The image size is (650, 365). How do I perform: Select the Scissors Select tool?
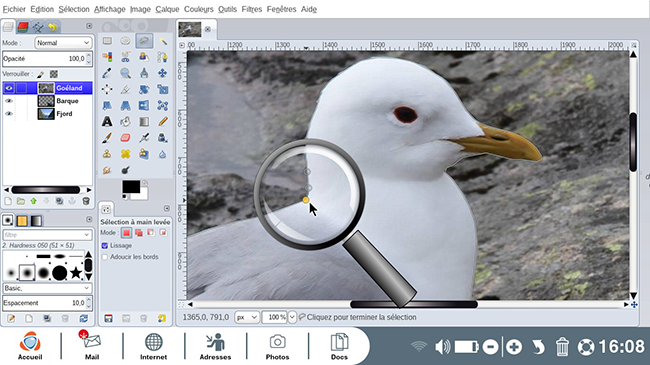coord(126,57)
